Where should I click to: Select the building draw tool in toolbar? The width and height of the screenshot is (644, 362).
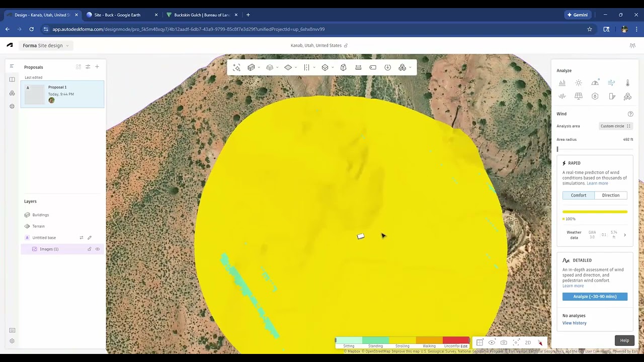click(251, 67)
